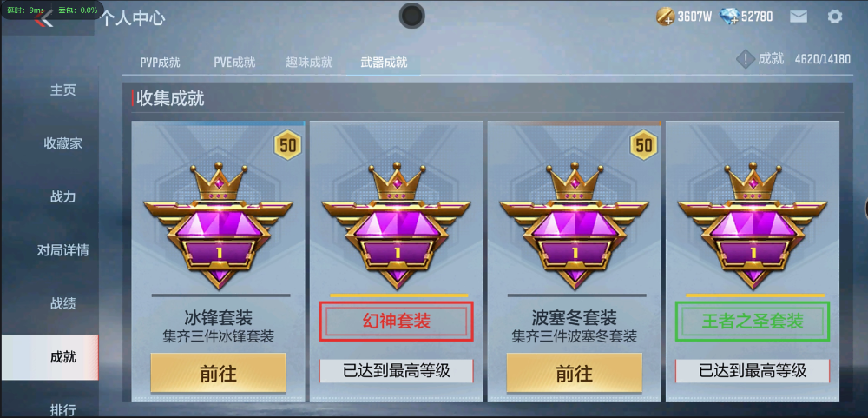Click the 50-point hexagon badge on 冰锋套装
The height and width of the screenshot is (418, 868).
[286, 145]
